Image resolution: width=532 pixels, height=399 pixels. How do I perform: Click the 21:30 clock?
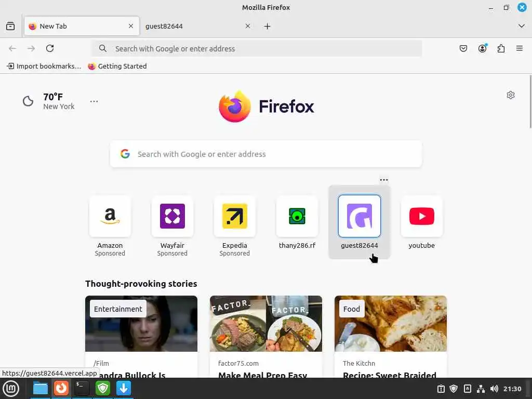(x=512, y=389)
